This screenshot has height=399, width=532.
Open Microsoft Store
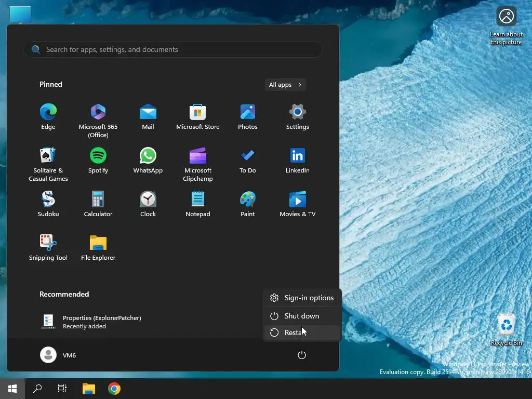(x=198, y=117)
